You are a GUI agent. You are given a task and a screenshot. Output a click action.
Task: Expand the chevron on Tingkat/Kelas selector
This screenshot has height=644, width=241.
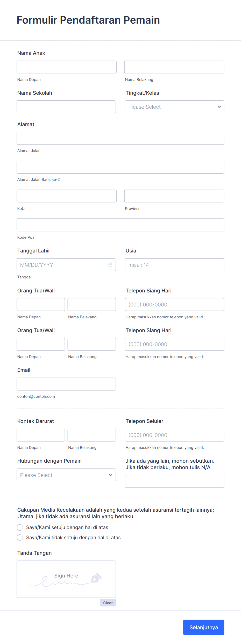click(219, 107)
